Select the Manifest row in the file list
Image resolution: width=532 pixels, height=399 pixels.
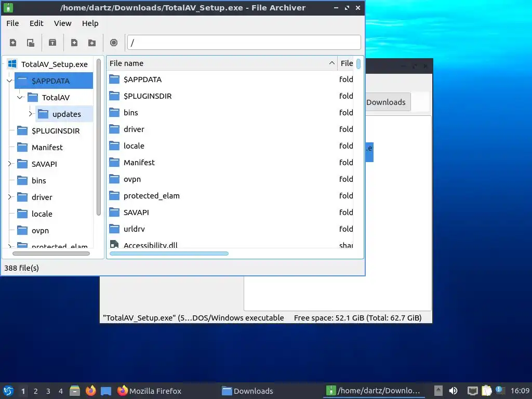click(x=230, y=163)
